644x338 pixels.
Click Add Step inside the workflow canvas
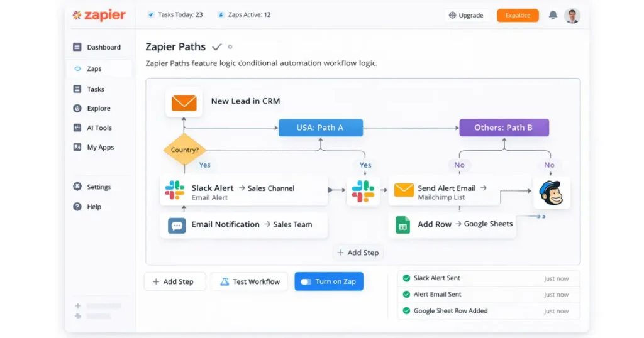coord(358,253)
